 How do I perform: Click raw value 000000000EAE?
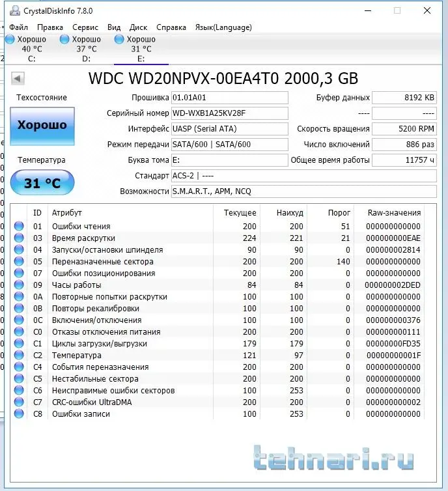pyautogui.click(x=393, y=238)
